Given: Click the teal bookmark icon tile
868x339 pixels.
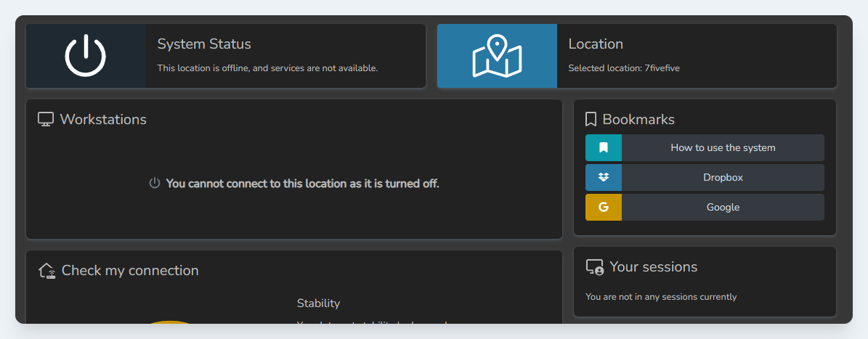Looking at the screenshot, I should coord(604,147).
